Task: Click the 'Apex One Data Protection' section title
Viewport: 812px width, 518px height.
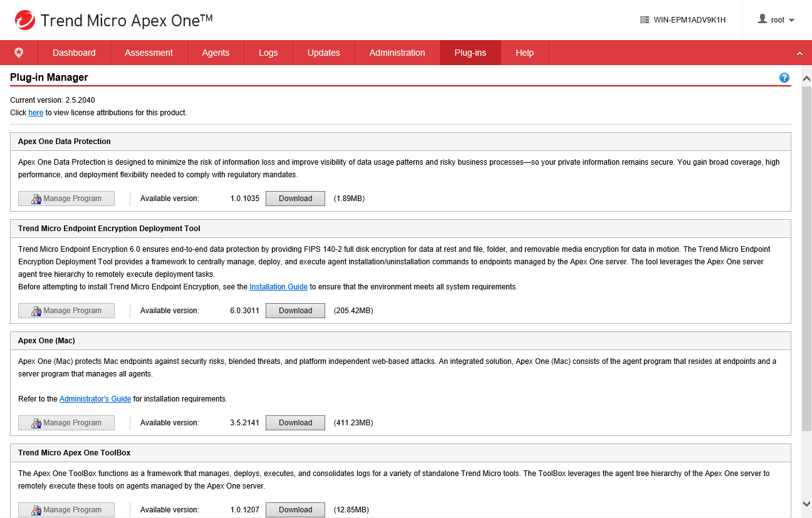Action: (x=65, y=142)
